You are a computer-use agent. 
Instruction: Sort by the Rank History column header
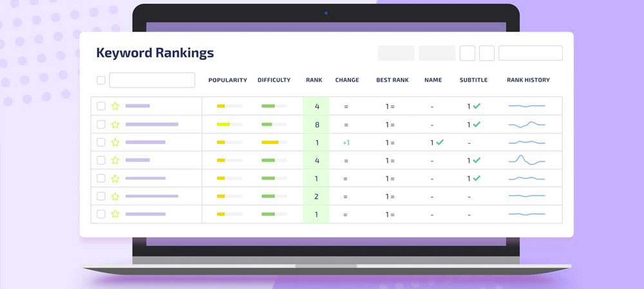pos(528,80)
